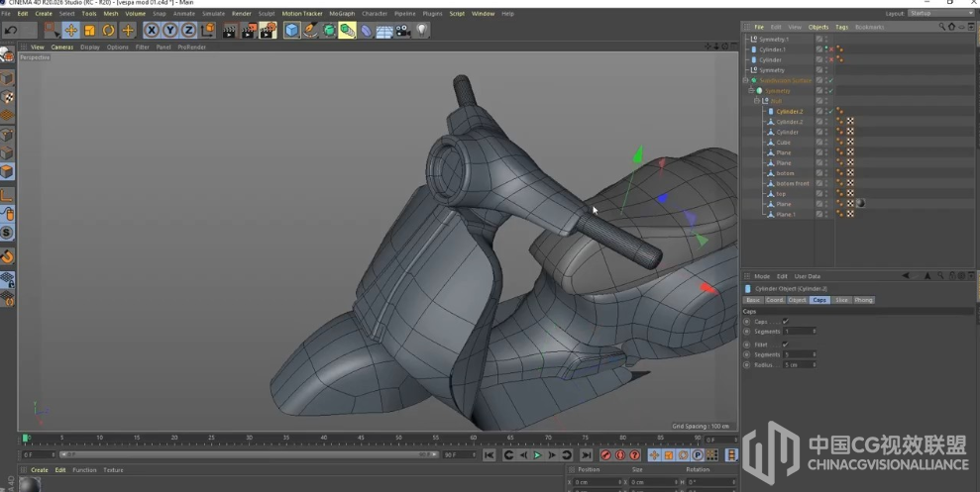Click Render View clapperboard icon
Image resolution: width=980 pixels, height=492 pixels.
(x=230, y=30)
